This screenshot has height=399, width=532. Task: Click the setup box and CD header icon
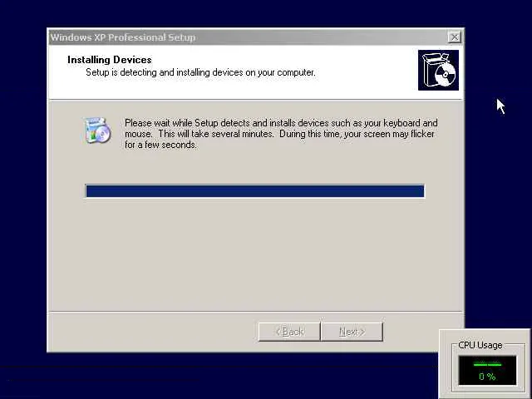coord(438,70)
